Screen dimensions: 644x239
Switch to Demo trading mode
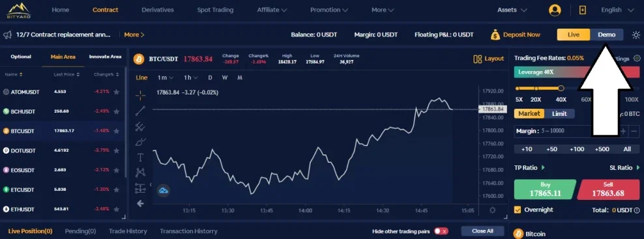[607, 35]
